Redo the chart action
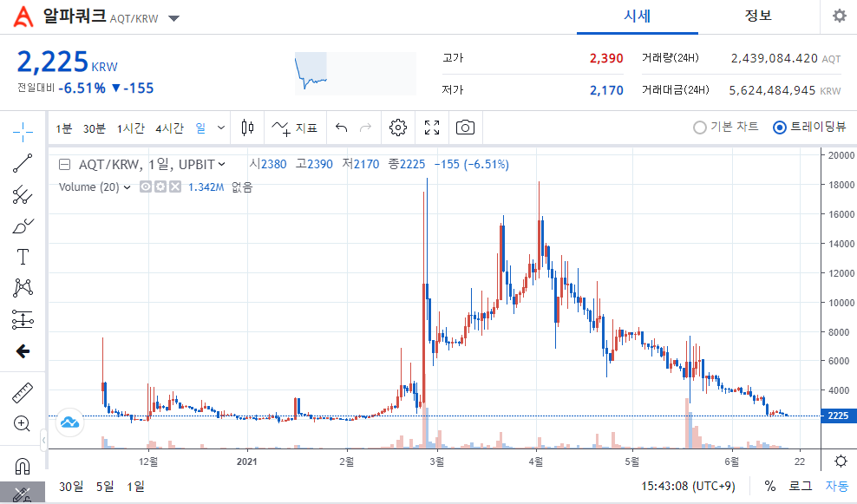The height and width of the screenshot is (504, 857). [x=366, y=128]
